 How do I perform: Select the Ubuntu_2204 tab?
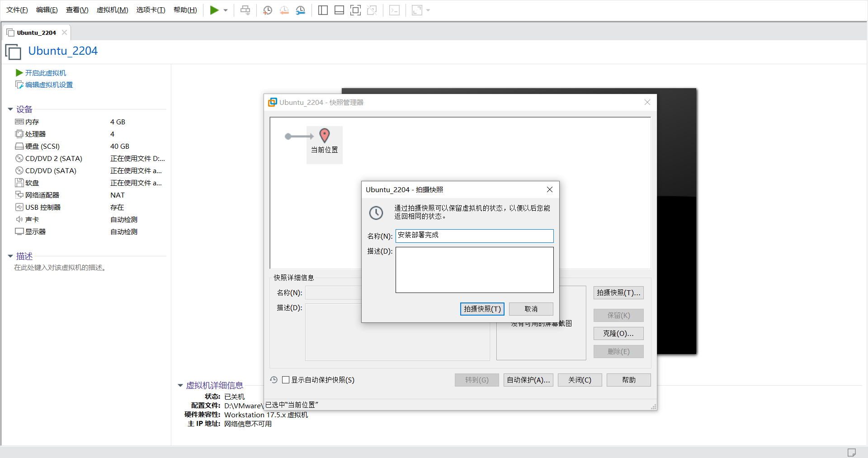[36, 33]
